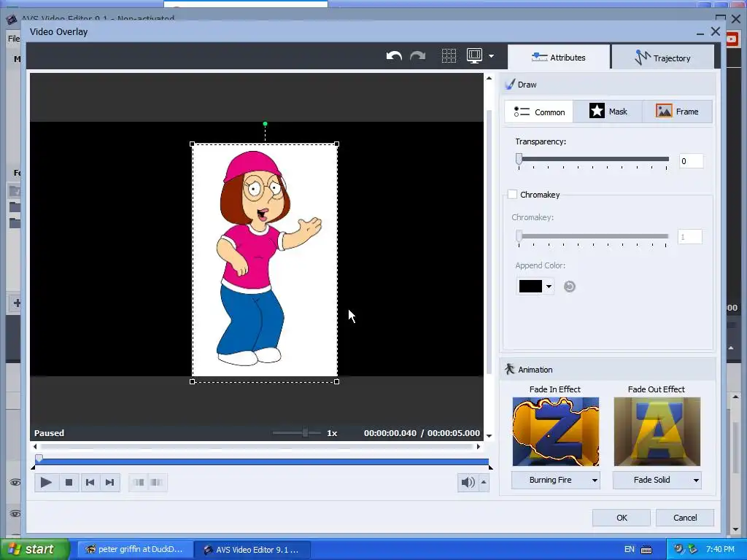The height and width of the screenshot is (560, 747).
Task: Mute the audio speaker icon
Action: [x=468, y=483]
